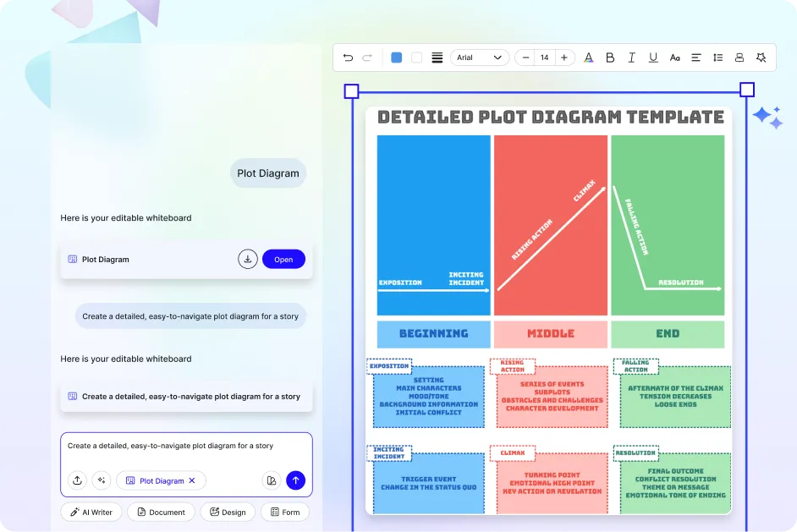Click the text alignment icon
This screenshot has height=532, width=797.
695,58
